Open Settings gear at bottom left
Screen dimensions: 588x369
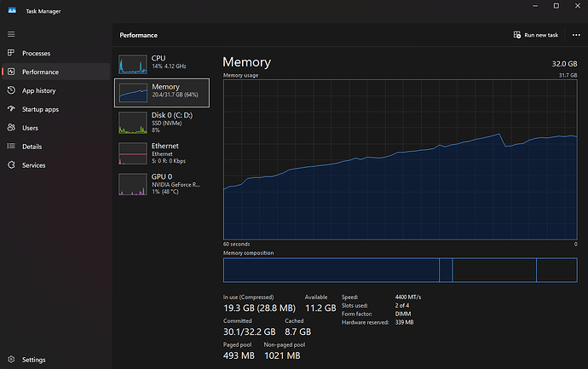coord(11,360)
